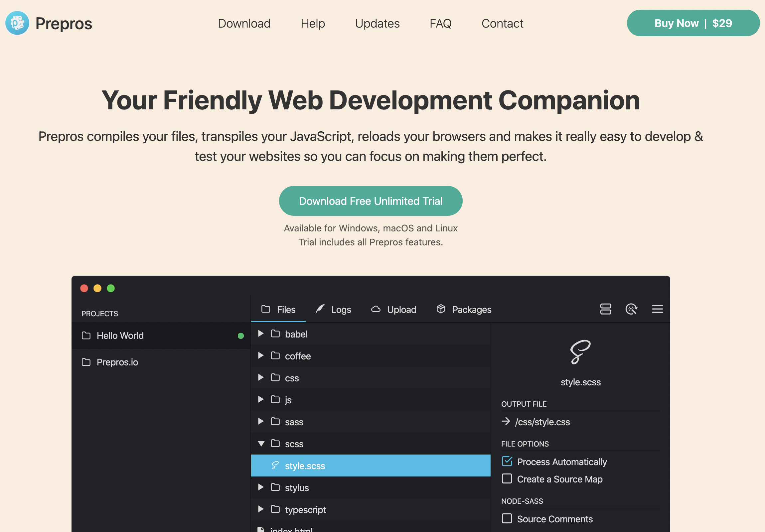
Task: Click the Packages box icon
Action: (x=440, y=309)
